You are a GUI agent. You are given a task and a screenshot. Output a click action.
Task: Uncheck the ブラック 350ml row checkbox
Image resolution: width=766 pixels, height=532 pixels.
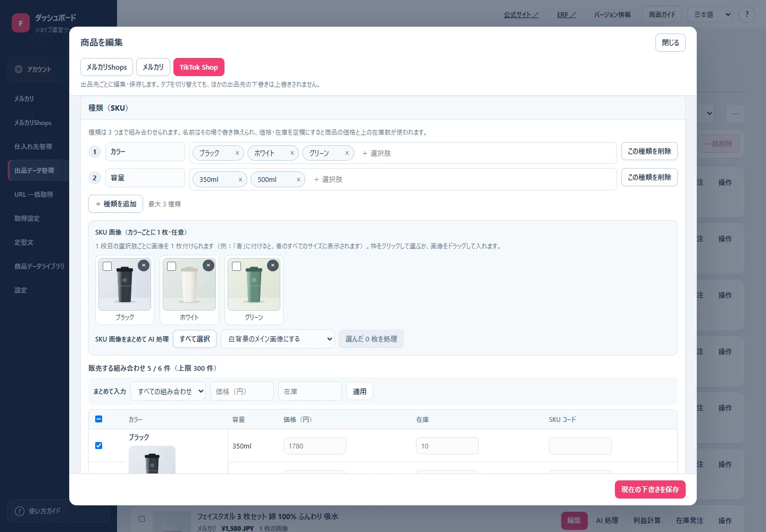click(x=98, y=446)
